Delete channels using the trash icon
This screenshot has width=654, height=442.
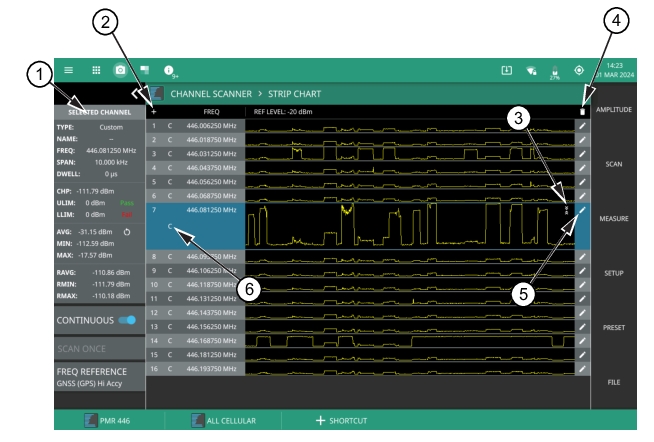point(582,112)
